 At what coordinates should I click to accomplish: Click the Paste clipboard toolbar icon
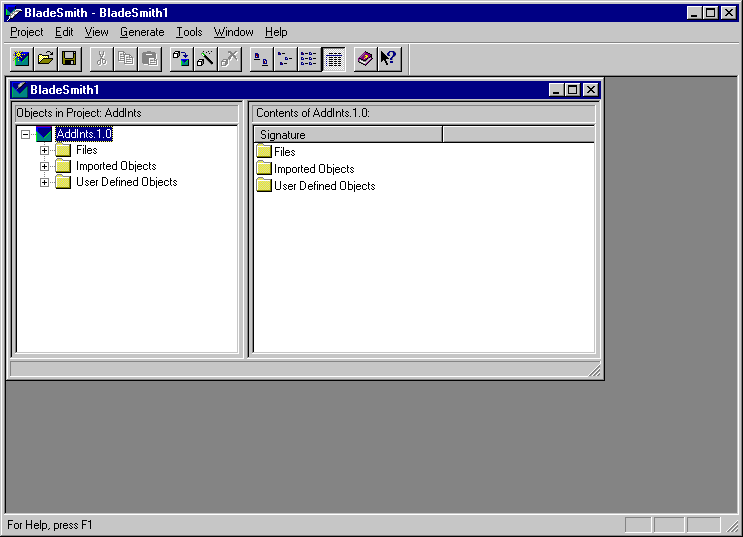coord(150,59)
